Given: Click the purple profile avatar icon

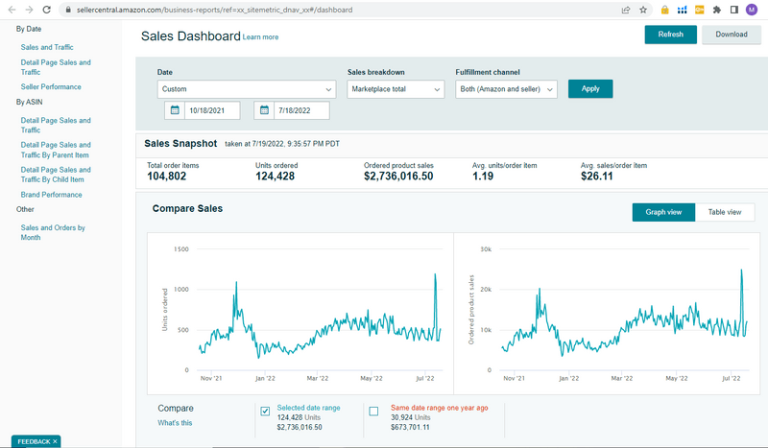Looking at the screenshot, I should 751,9.
